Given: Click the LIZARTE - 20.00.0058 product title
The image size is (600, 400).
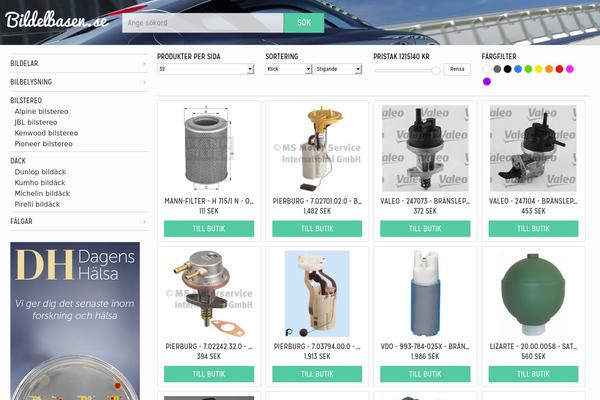Looking at the screenshot, I should tap(533, 346).
